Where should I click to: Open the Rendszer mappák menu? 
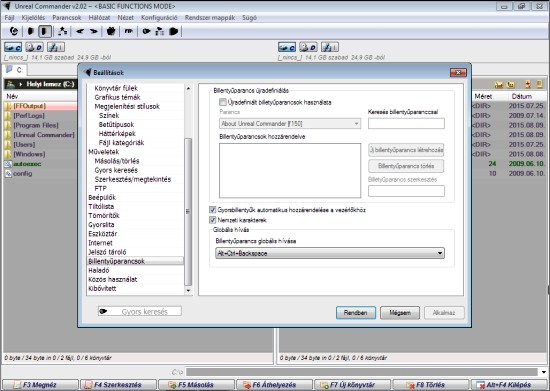pos(210,18)
